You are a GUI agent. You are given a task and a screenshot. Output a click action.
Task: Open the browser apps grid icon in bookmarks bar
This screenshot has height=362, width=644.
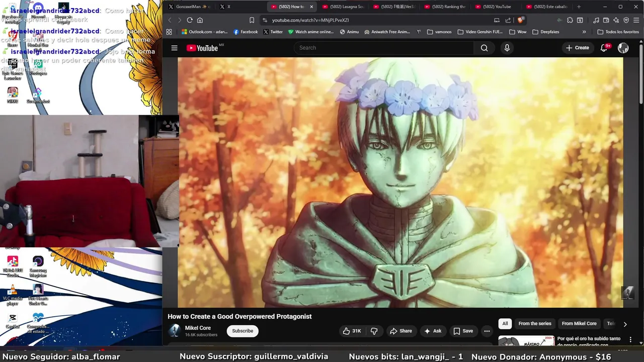tap(169, 32)
